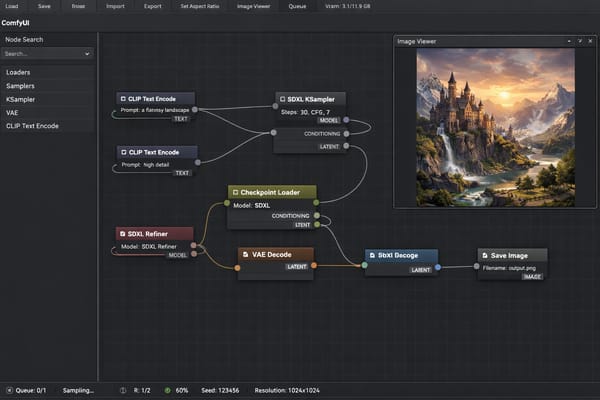600x400 pixels.
Task: Click the blue input socket on SDXL Decode
Action: point(363,266)
